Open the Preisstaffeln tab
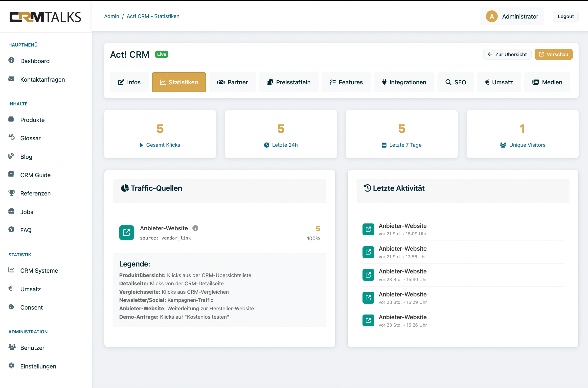The height and width of the screenshot is (388, 588). tap(289, 82)
